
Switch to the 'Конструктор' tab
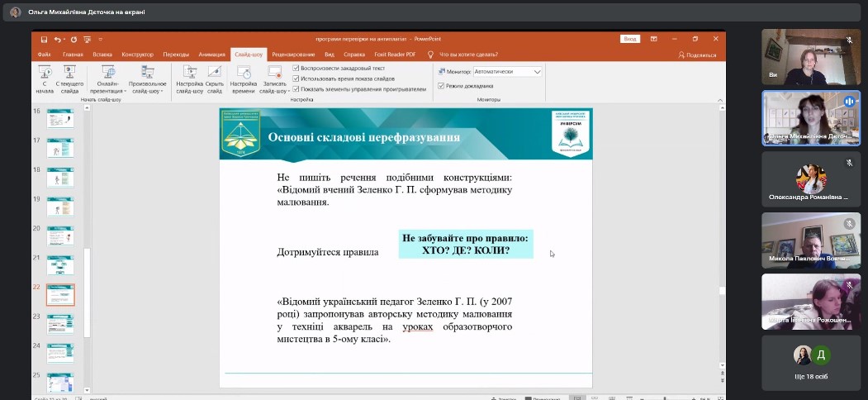pos(137,55)
